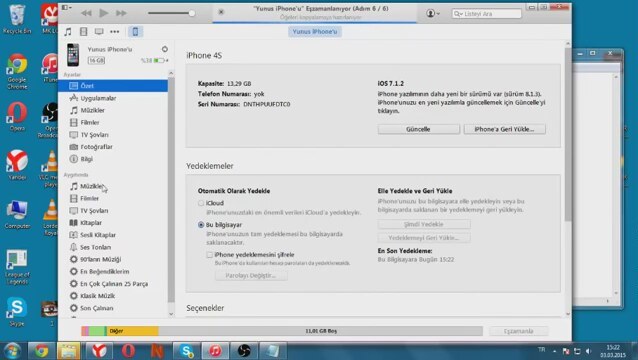Adjust the volume slider knob
The image size is (638, 360).
pos(192,13)
